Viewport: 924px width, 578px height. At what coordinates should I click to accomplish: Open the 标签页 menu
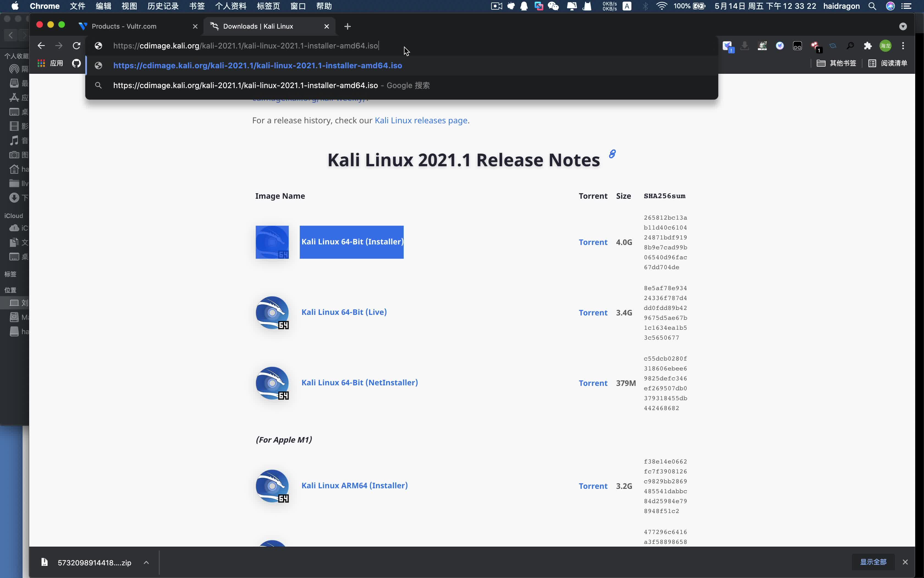pyautogui.click(x=268, y=6)
